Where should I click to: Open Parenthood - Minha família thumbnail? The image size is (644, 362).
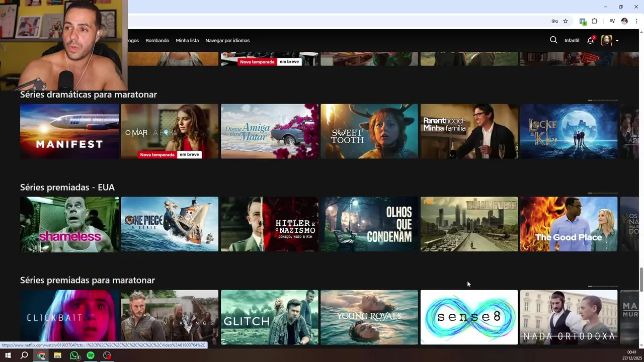click(x=469, y=131)
